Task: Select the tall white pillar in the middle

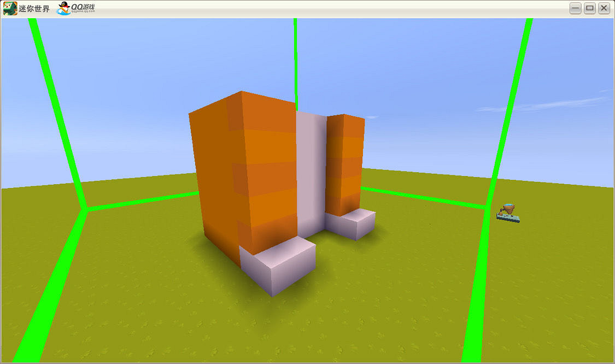Action: (311, 169)
